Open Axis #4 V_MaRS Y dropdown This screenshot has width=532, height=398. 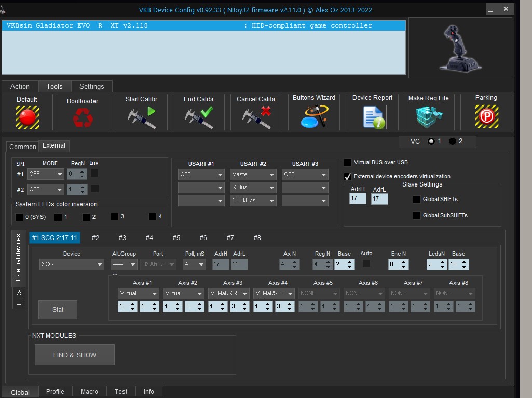click(274, 294)
